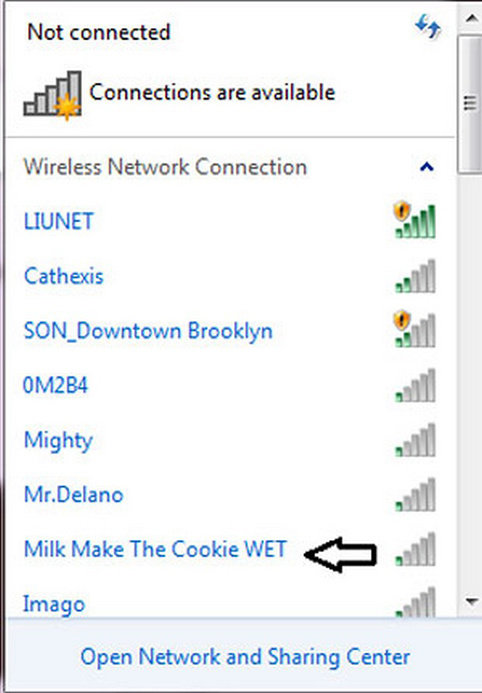Screen dimensions: 482x693
Task: Click Milk Make The Cookie WET signal icon
Action: pos(415,549)
